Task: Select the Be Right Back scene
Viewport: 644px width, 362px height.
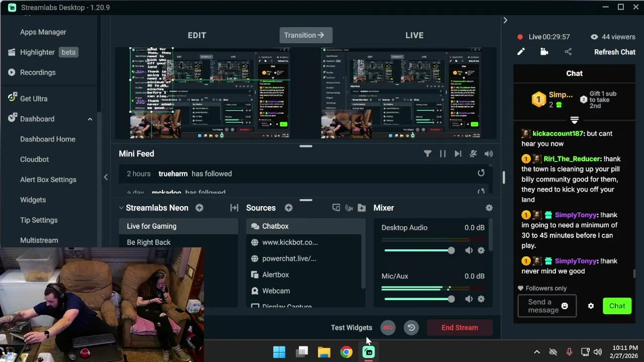Action: pos(178,242)
